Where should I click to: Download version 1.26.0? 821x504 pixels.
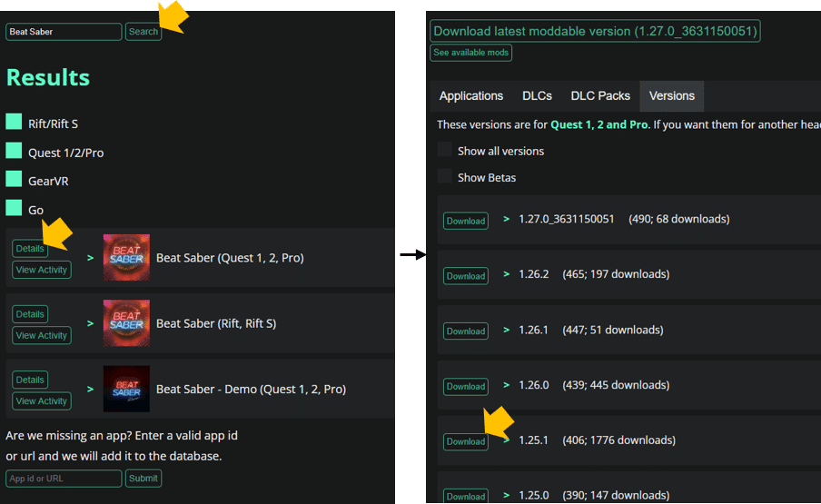click(x=466, y=386)
